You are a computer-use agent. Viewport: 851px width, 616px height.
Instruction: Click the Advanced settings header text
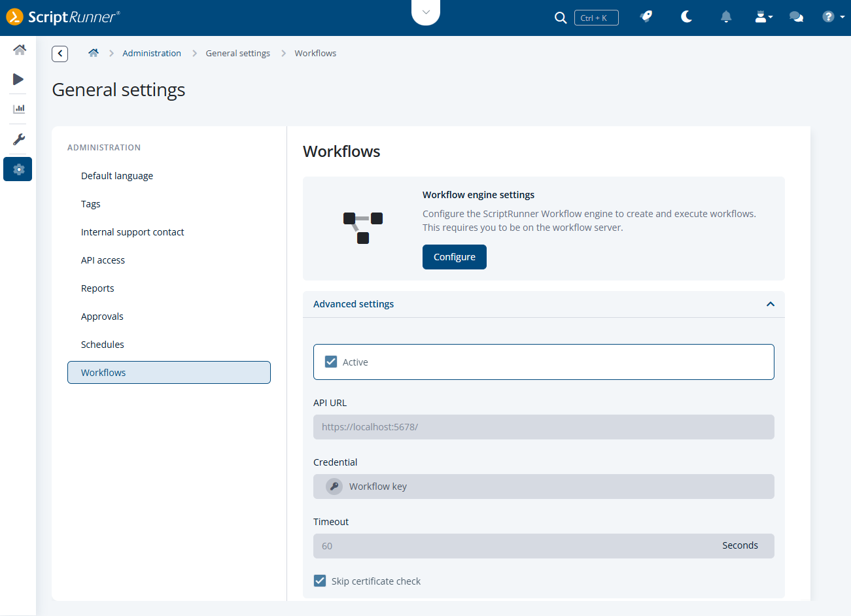(354, 304)
